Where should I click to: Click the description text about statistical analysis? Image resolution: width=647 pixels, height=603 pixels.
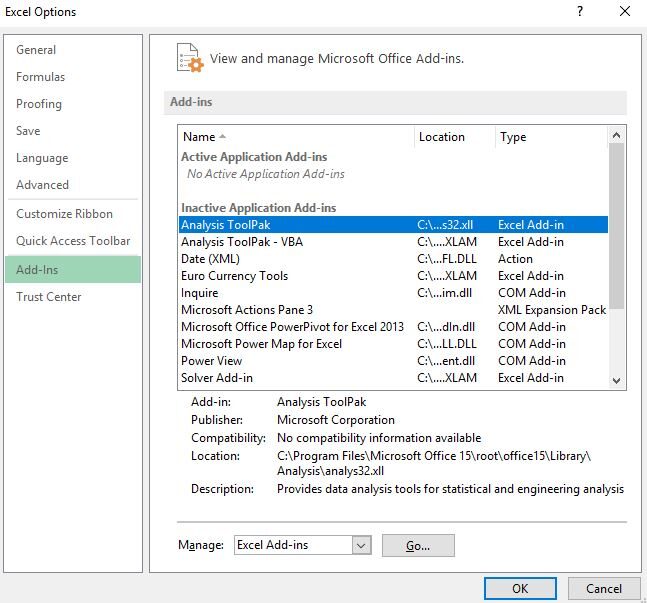(451, 489)
